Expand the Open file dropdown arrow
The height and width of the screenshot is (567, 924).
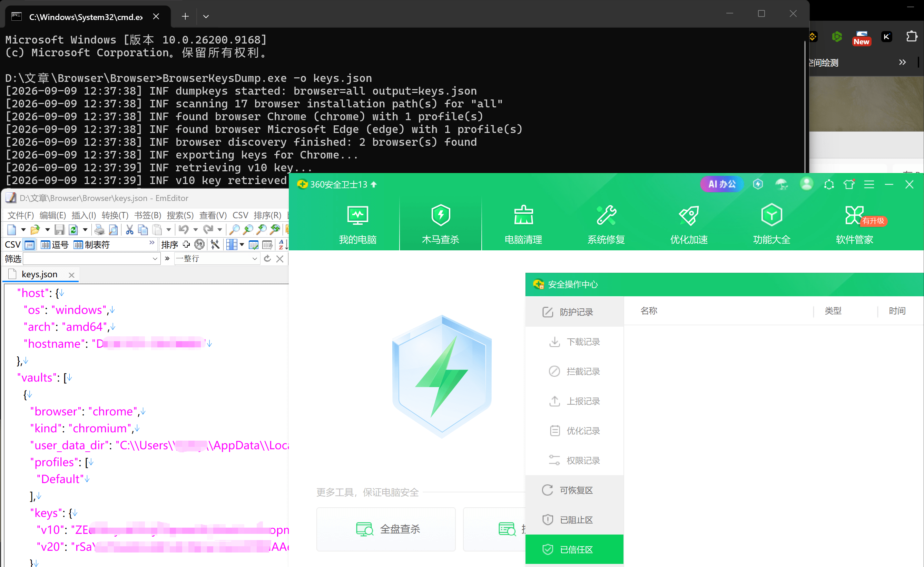point(47,230)
